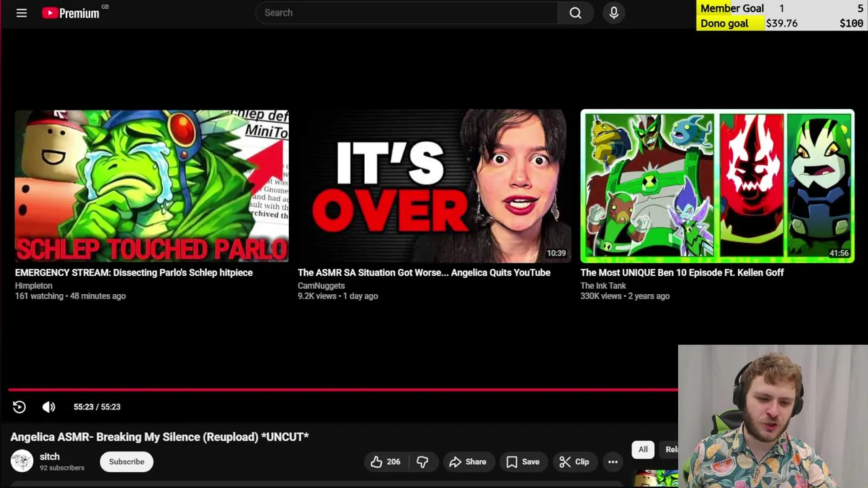
Task: Click the video title Angelica ASMR Breaking My Silence
Action: click(x=159, y=437)
